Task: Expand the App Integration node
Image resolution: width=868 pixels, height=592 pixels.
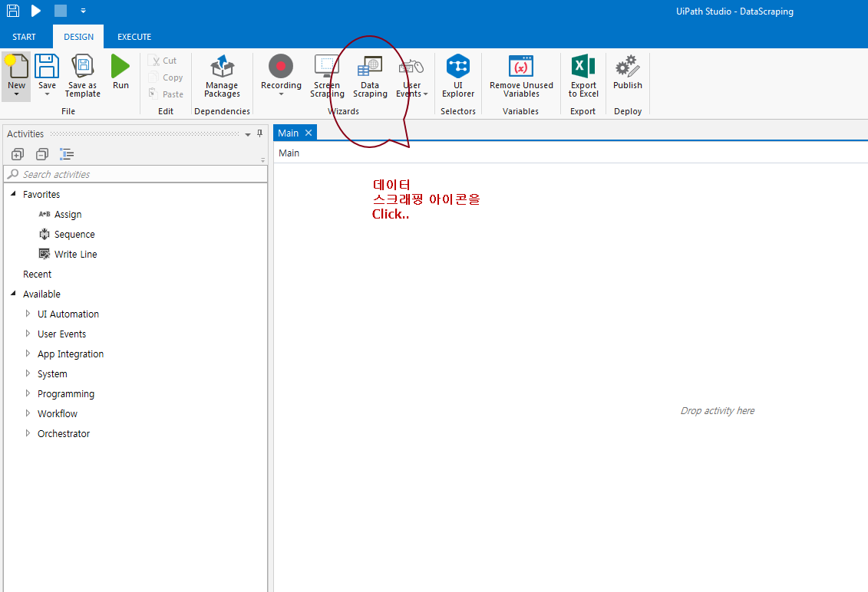Action: 28,353
